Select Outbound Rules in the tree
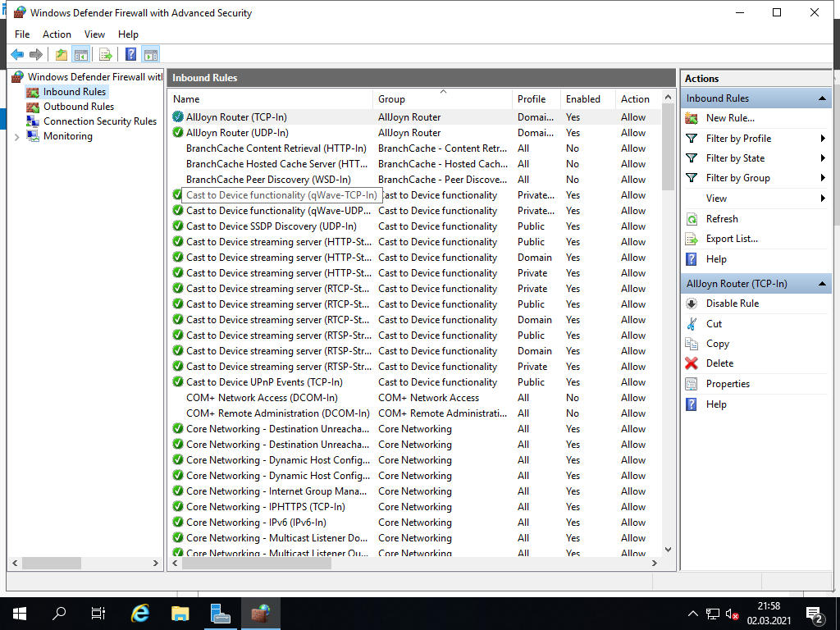 click(x=78, y=107)
